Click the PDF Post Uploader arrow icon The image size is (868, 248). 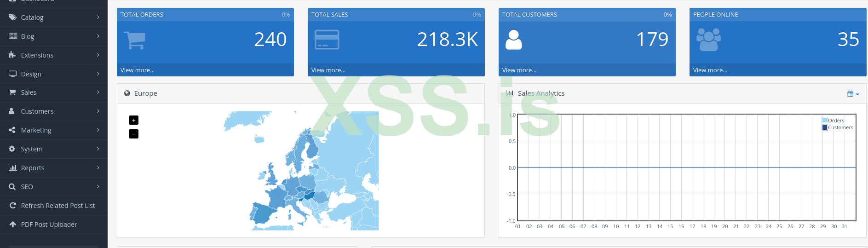pyautogui.click(x=12, y=225)
